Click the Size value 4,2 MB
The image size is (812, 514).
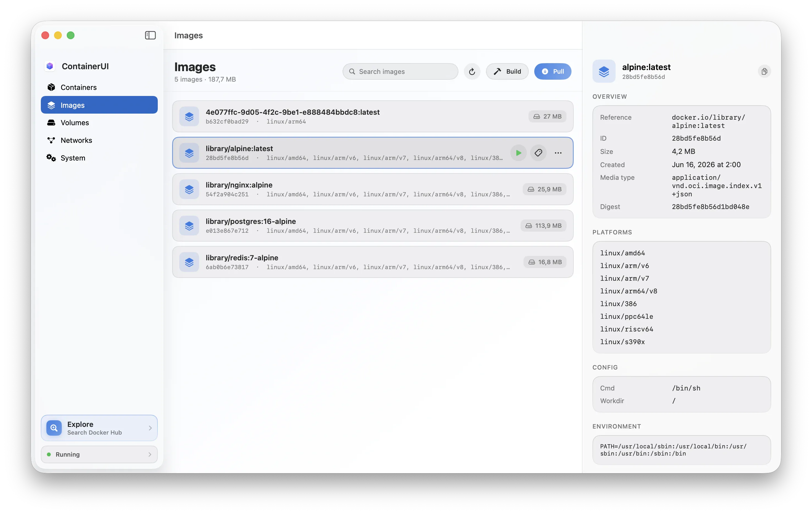(683, 152)
